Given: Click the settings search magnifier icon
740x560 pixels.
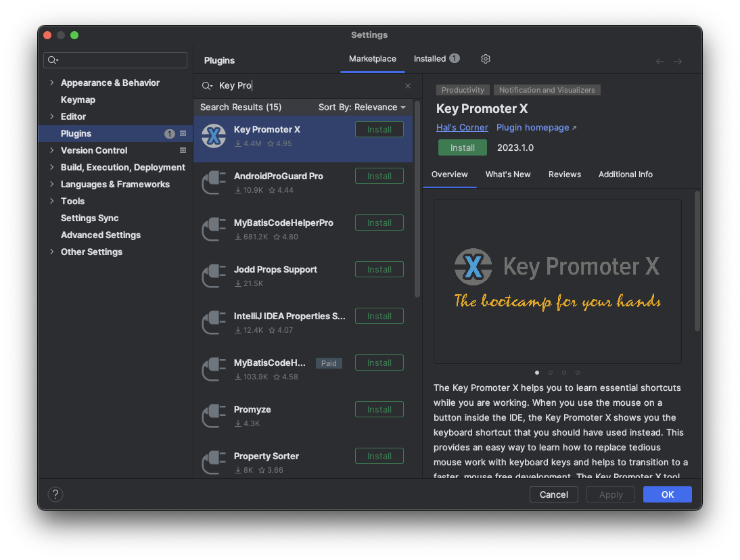Looking at the screenshot, I should point(53,60).
